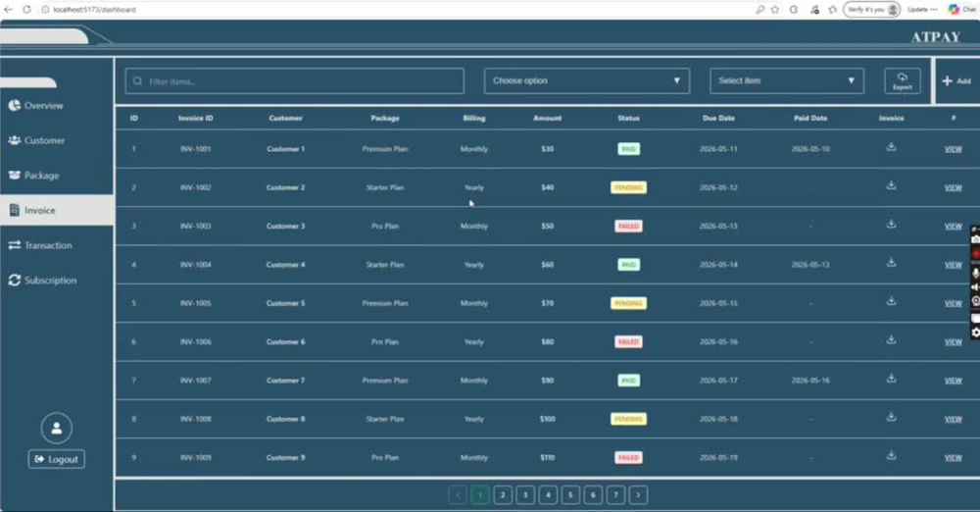Download invoice for INV-1003
The height and width of the screenshot is (512, 980).
pos(891,224)
